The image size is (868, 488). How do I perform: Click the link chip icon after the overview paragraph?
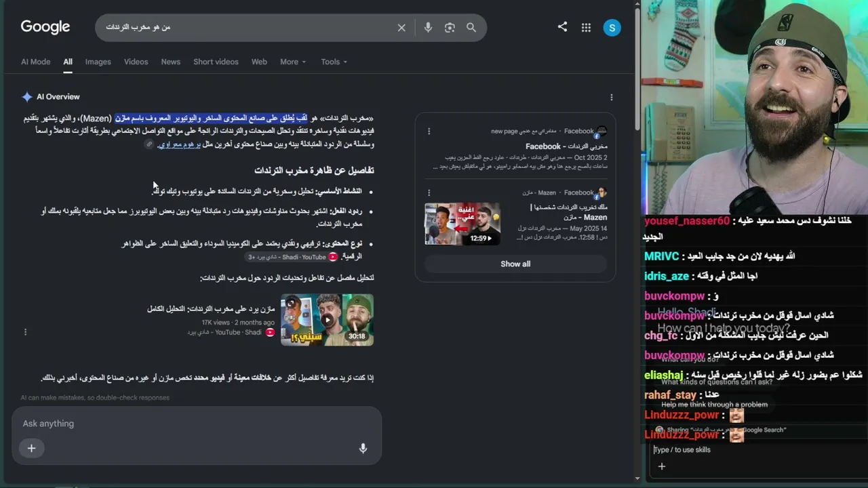point(149,144)
